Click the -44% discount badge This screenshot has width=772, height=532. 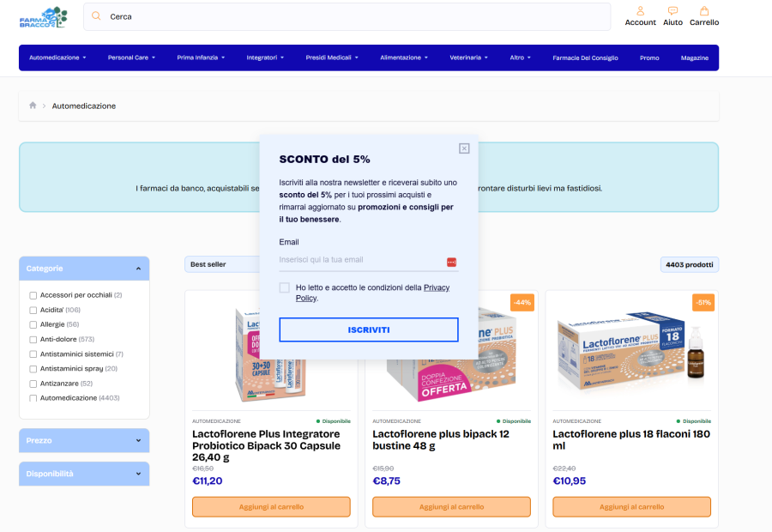click(522, 302)
